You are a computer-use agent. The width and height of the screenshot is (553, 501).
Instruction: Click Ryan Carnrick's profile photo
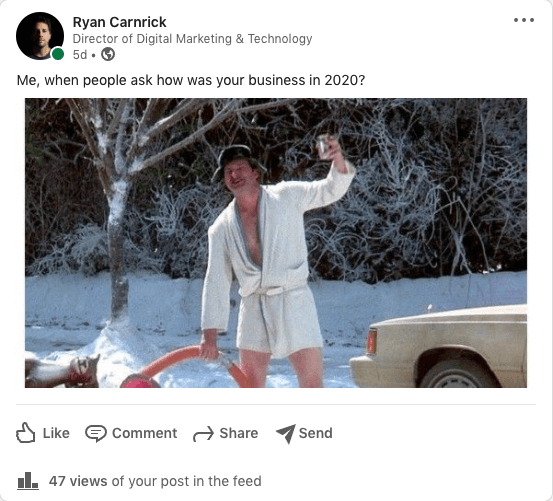(40, 36)
